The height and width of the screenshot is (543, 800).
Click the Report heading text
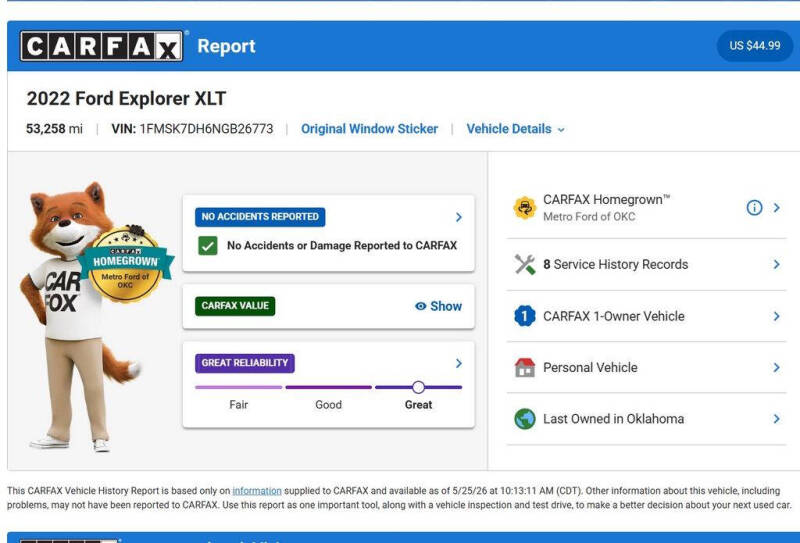(226, 46)
